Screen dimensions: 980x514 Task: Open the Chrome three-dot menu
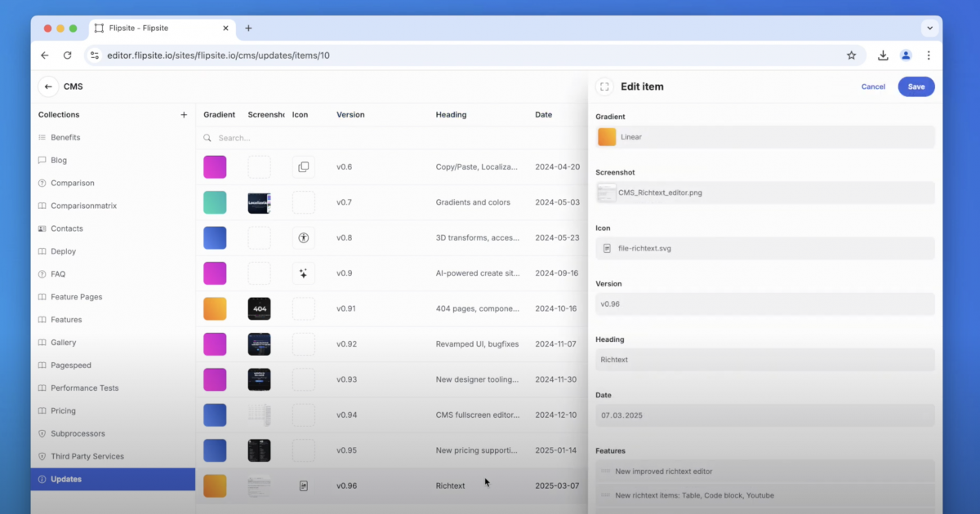click(x=929, y=55)
